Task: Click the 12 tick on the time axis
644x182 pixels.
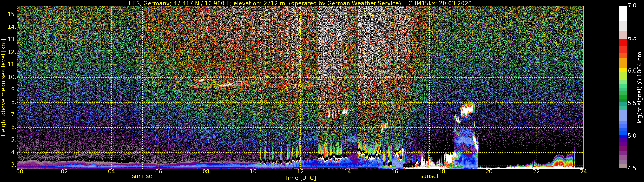Action: click(300, 172)
